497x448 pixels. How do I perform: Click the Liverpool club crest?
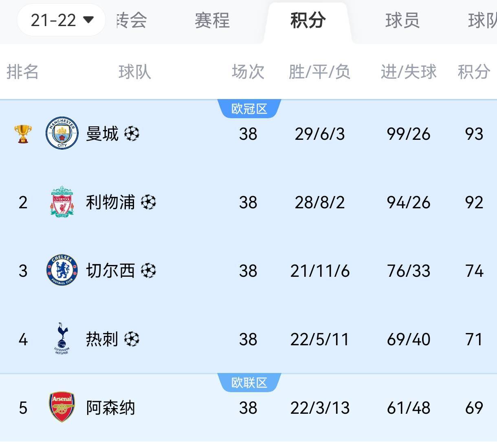coord(62,202)
